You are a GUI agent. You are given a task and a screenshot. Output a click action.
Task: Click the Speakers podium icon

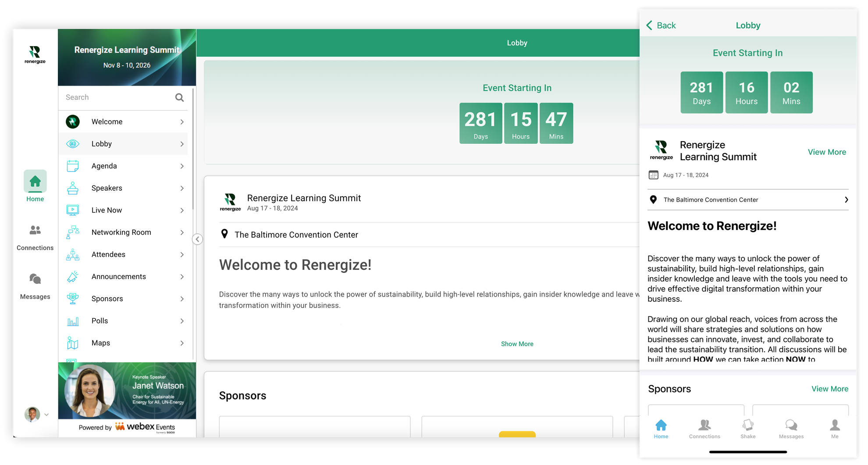(73, 188)
